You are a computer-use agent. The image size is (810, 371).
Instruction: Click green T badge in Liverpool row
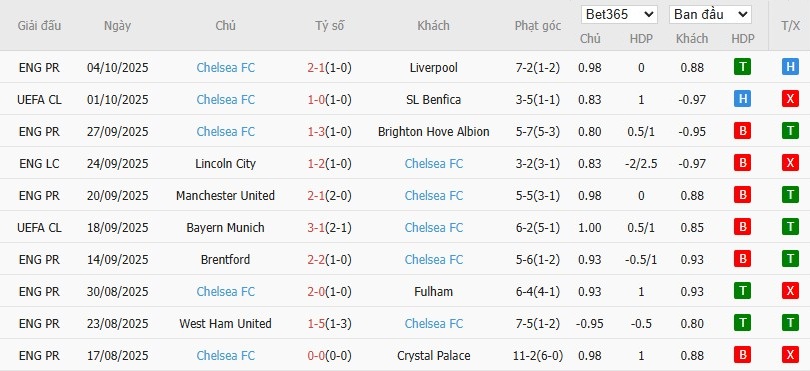click(742, 67)
